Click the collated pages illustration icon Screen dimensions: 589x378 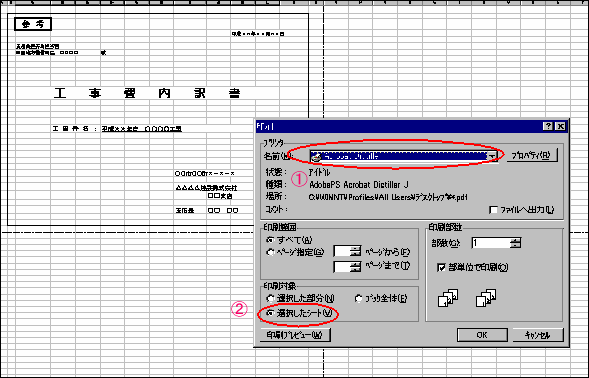click(x=448, y=298)
